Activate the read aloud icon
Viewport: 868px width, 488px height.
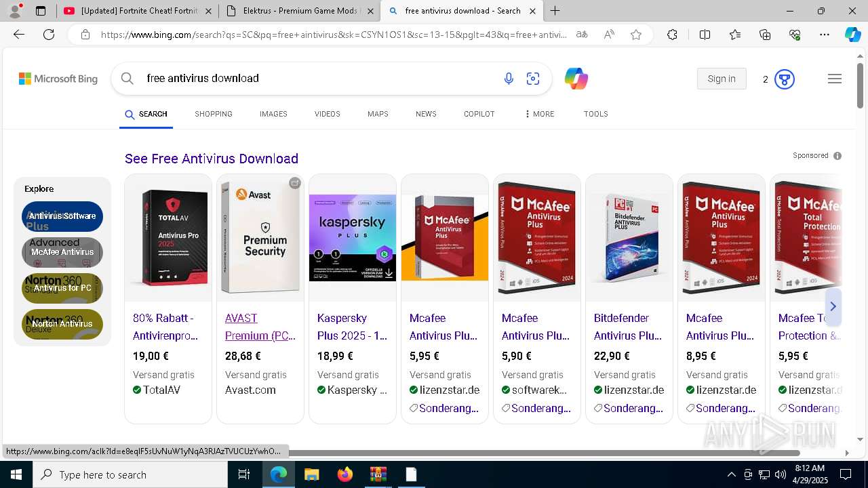click(609, 35)
